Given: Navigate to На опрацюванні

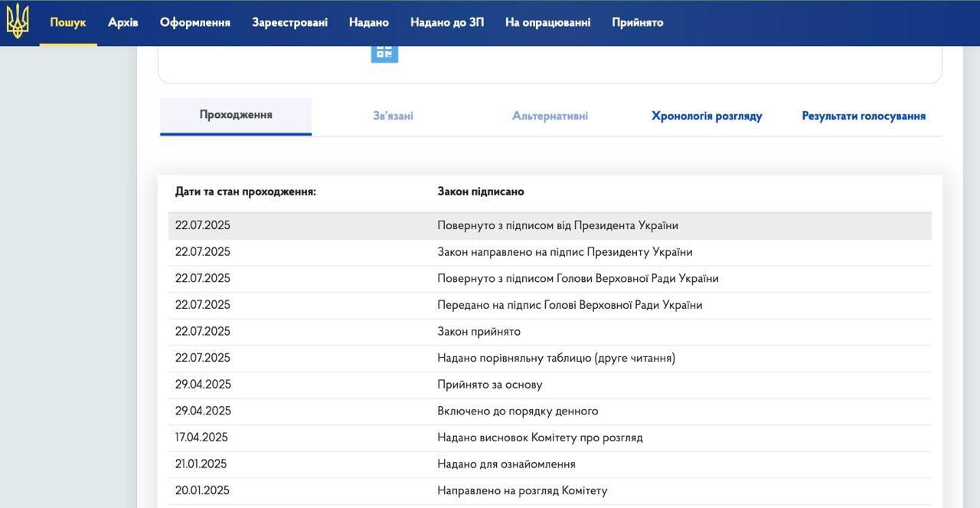Looking at the screenshot, I should (547, 22).
